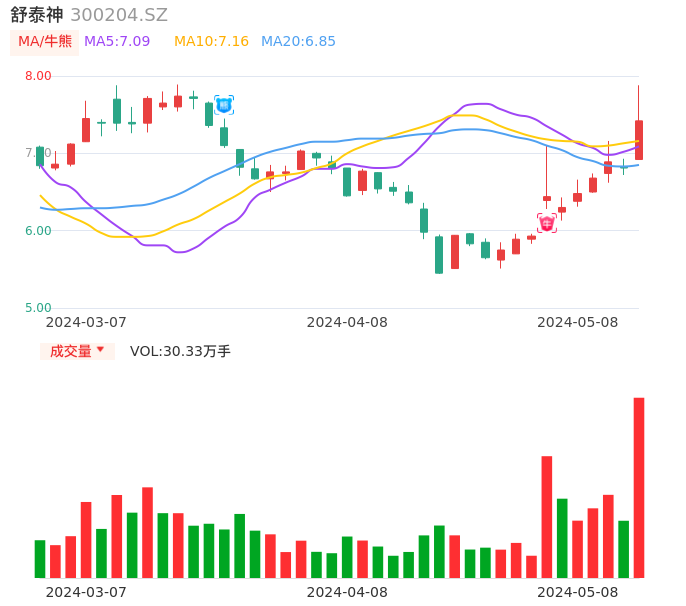Toggle the MA5 moving average legend
Viewport: 686px width, 606px height.
117,42
